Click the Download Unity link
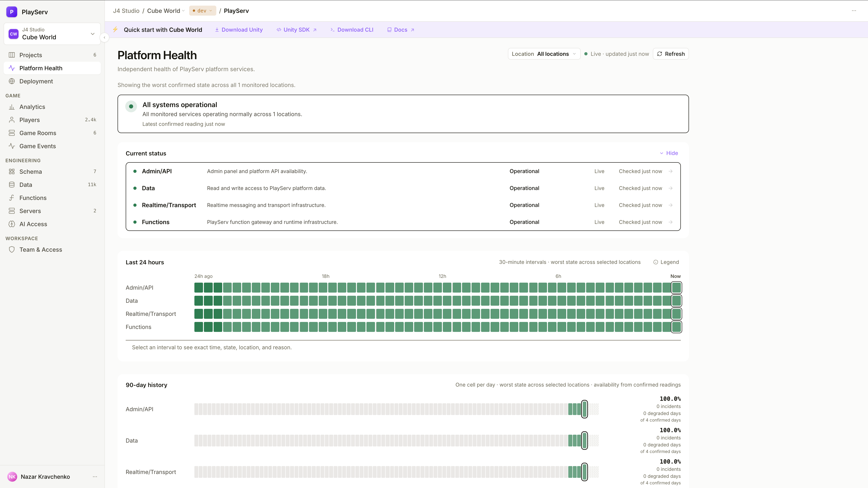 coord(239,30)
